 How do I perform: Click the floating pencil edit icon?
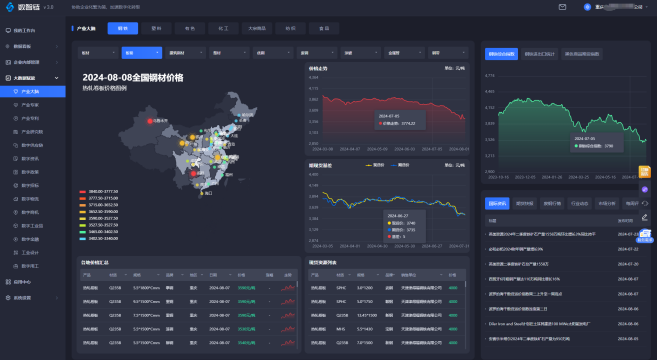pyautogui.click(x=645, y=217)
